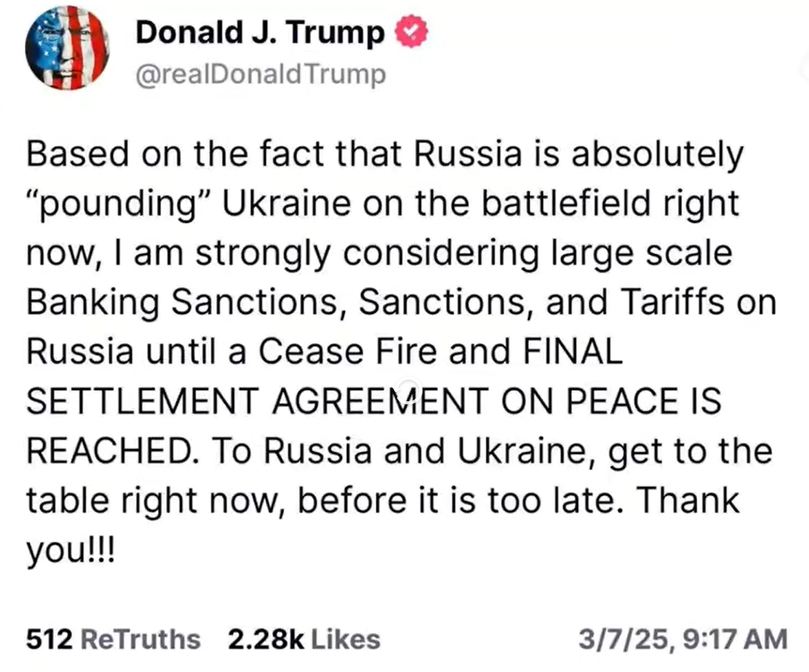The width and height of the screenshot is (809, 672).
Task: Click the capitalized word "SETTLEMENT"
Action: coord(143,401)
